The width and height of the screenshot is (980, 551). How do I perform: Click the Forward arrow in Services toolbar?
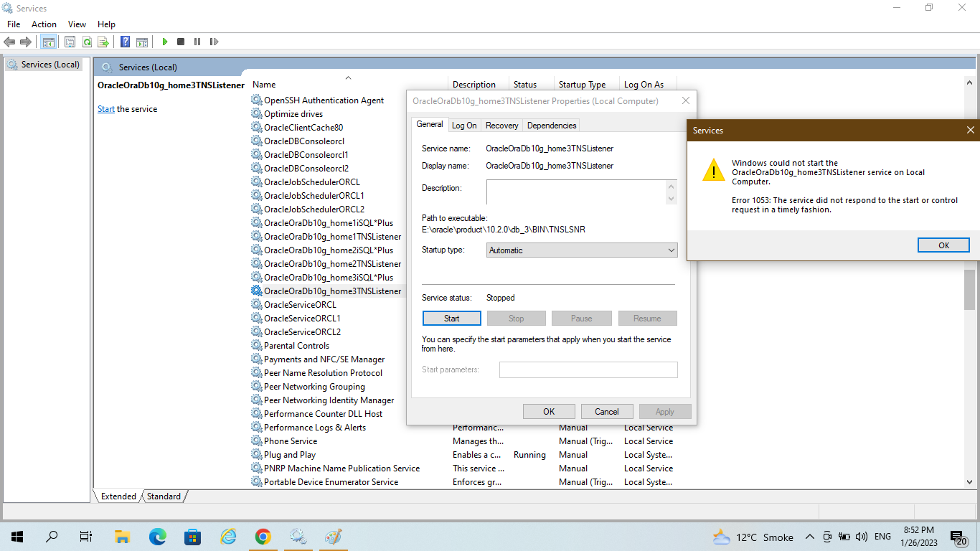click(26, 42)
